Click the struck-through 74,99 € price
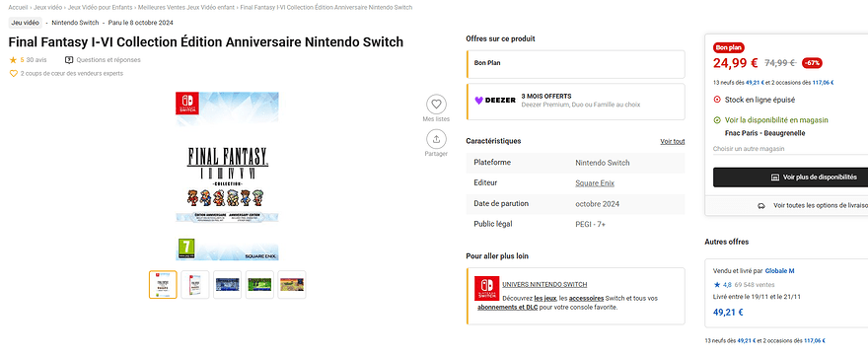868x356 pixels. (x=780, y=63)
